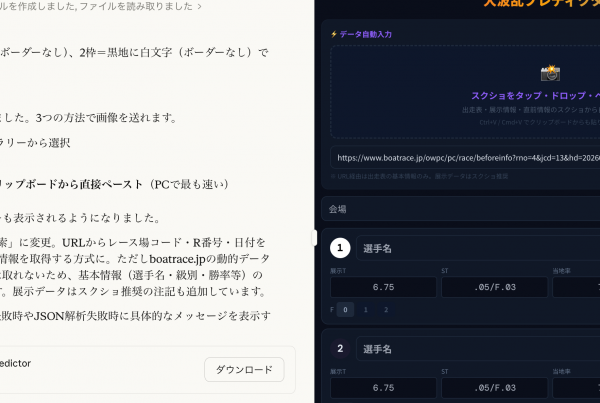Click the ダウンロード button
Image resolution: width=600 pixels, height=403 pixels.
[244, 370]
